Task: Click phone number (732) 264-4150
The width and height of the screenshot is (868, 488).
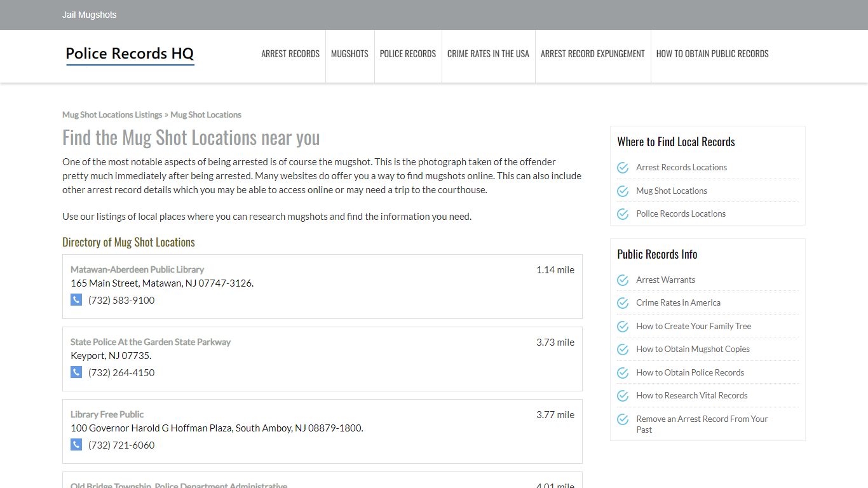Action: tap(121, 372)
